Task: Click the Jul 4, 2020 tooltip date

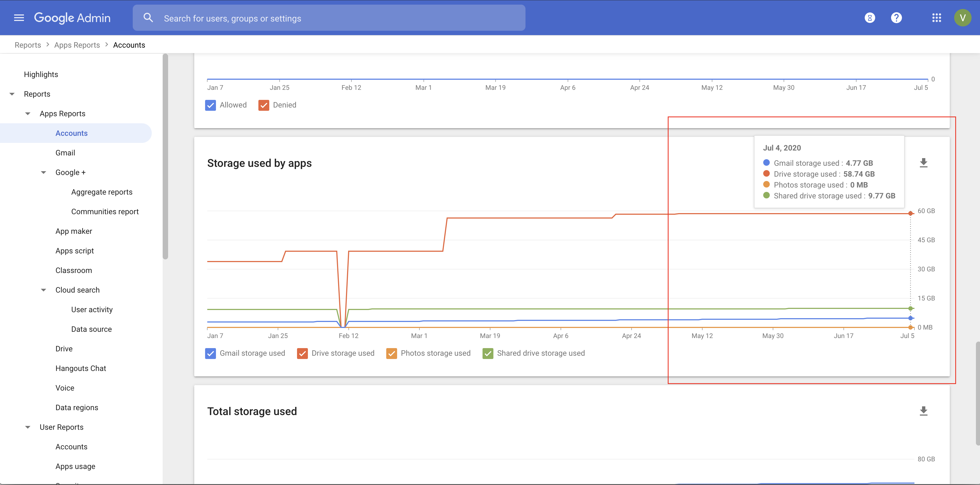Action: (782, 148)
